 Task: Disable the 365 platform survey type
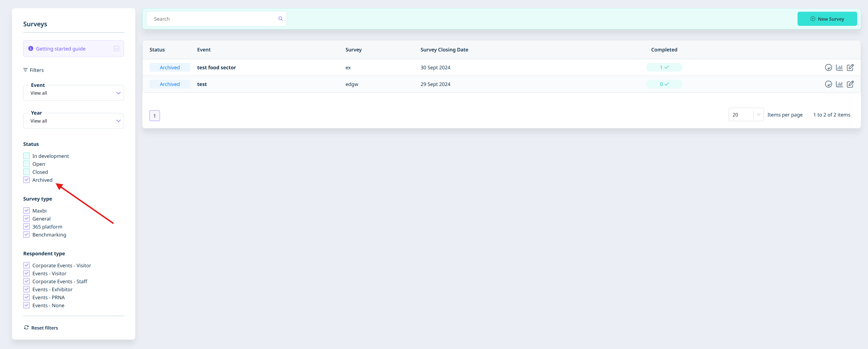point(26,227)
